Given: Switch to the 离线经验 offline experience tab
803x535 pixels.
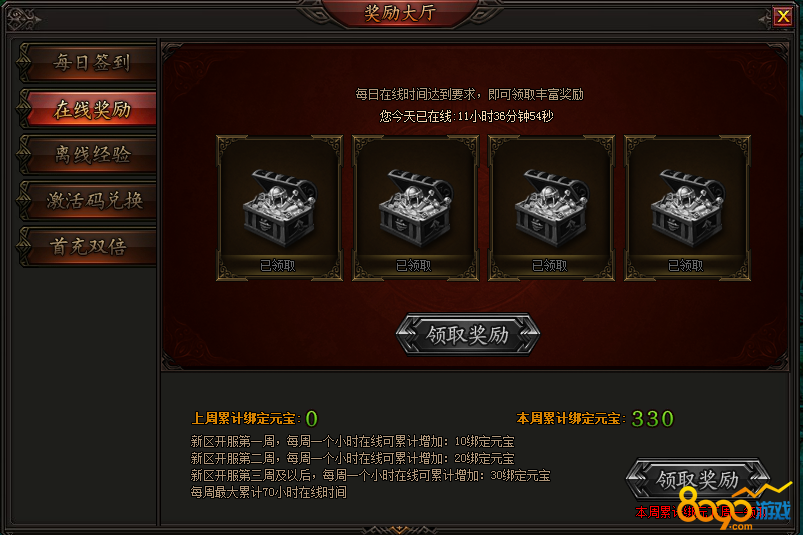Looking at the screenshot, I should tap(90, 155).
